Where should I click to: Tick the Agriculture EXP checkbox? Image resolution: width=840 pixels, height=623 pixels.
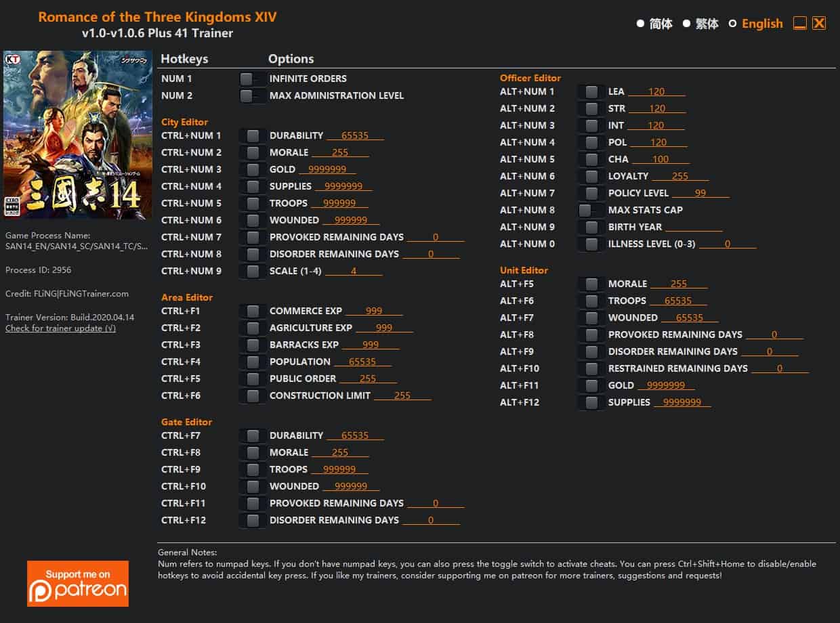tap(253, 328)
